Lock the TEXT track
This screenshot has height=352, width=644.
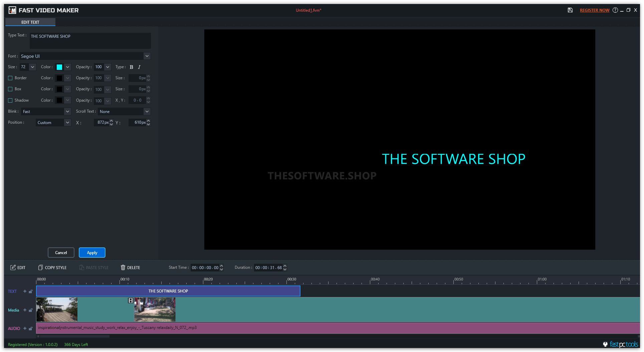point(31,291)
